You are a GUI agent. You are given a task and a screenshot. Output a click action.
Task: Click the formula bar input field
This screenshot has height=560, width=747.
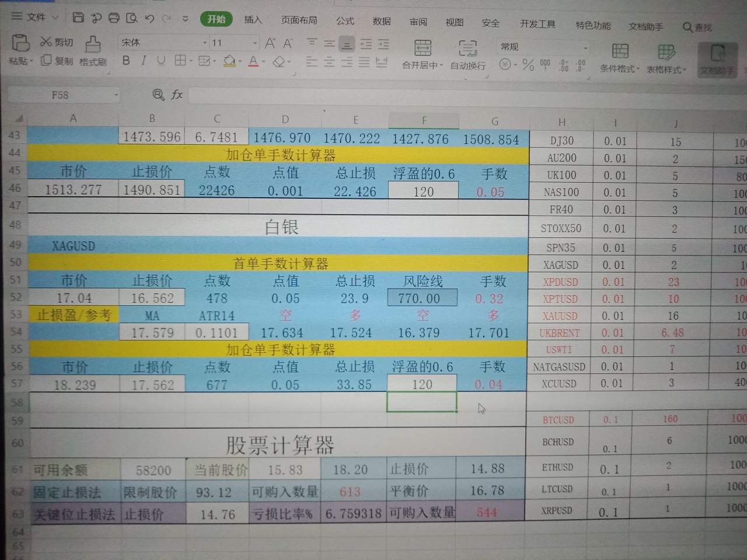tap(467, 96)
